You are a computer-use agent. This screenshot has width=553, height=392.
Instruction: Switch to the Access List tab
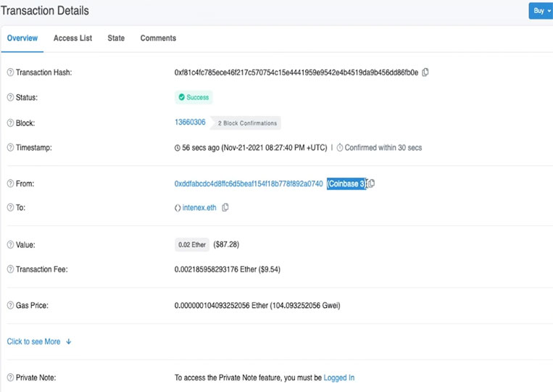point(72,38)
